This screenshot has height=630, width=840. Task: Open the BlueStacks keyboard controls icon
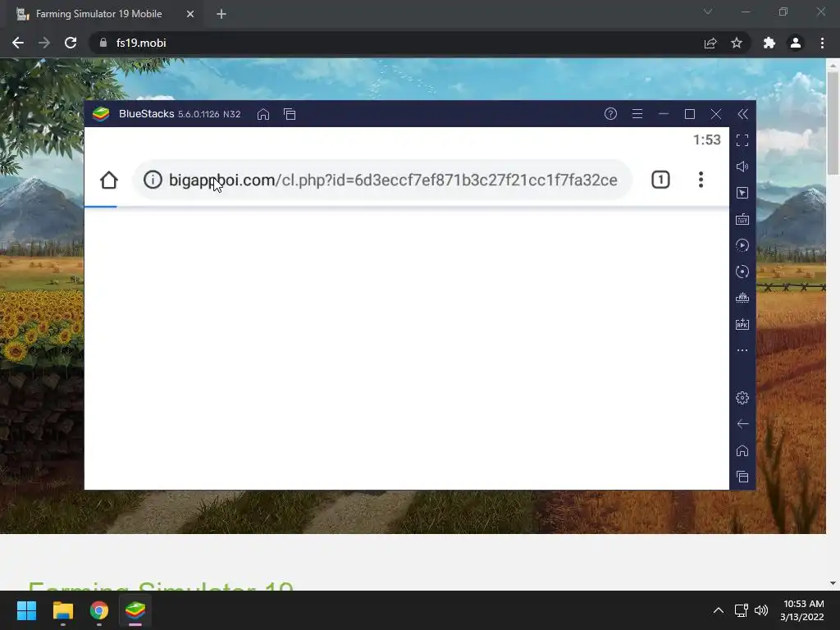click(742, 219)
